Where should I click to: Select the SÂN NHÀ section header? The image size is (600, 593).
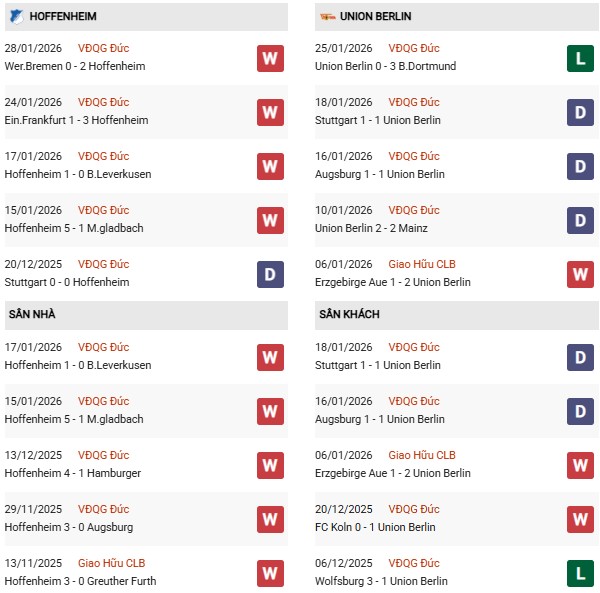32,315
